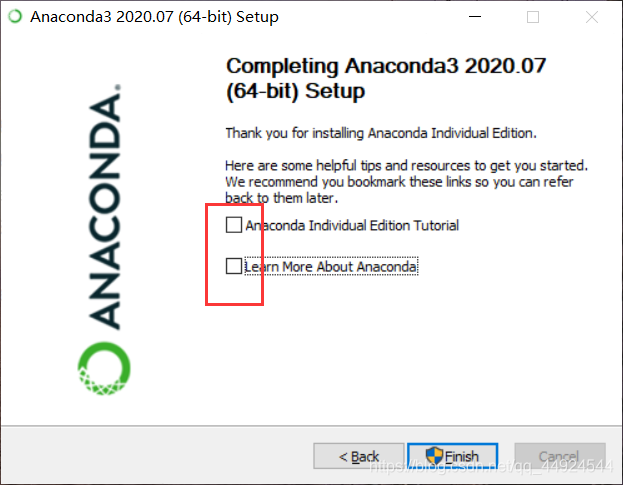Click the UAC shield icon on Finish
This screenshot has height=485, width=623.
click(x=434, y=455)
